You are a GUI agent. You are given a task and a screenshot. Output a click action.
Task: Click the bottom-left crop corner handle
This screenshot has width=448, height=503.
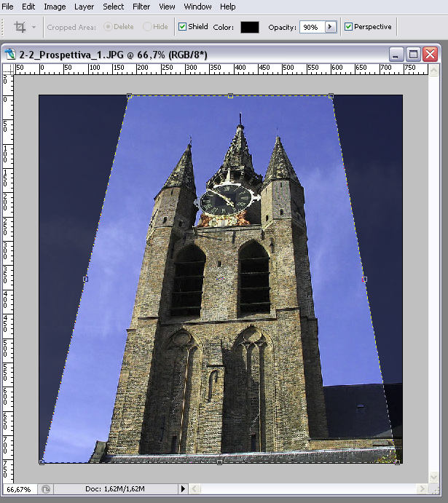tap(42, 462)
